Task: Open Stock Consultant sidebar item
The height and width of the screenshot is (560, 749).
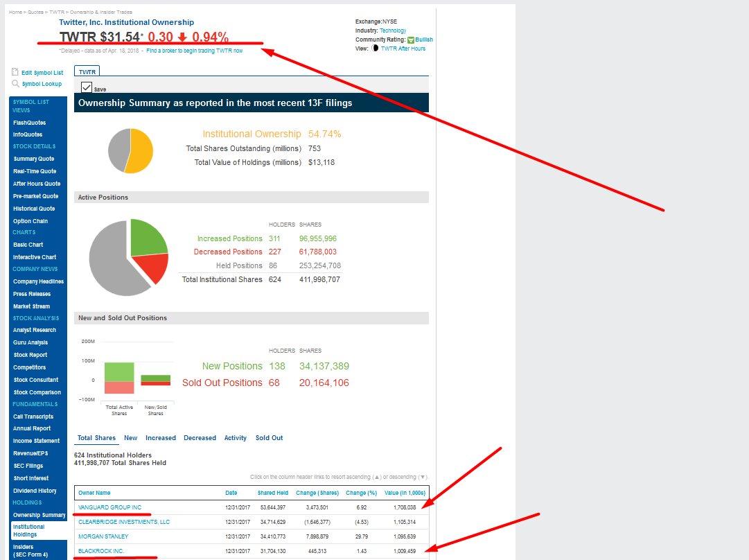Action: (x=36, y=380)
